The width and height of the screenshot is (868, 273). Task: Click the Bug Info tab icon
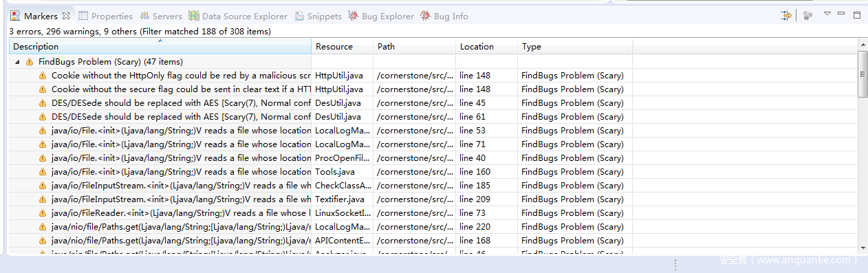426,16
